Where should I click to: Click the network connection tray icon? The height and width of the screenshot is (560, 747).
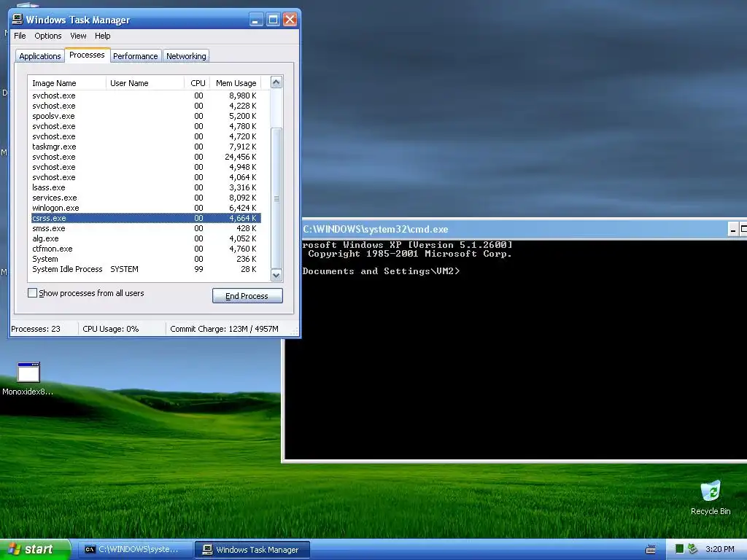pos(693,549)
